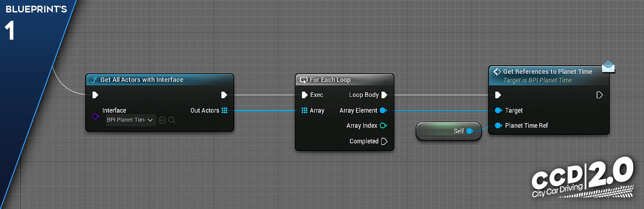The height and width of the screenshot is (209, 644).
Task: Click the envelope message icon on interface node
Action: 608,67
